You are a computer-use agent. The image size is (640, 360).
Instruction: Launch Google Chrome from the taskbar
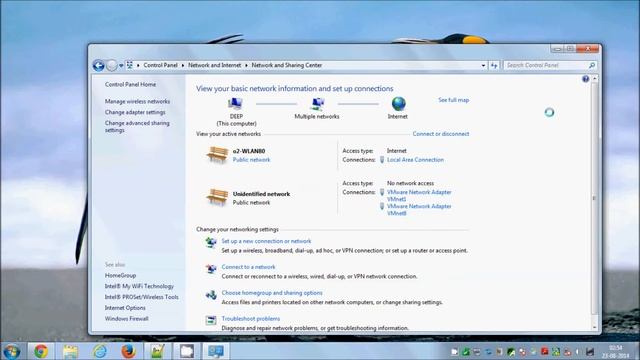pyautogui.click(x=41, y=351)
